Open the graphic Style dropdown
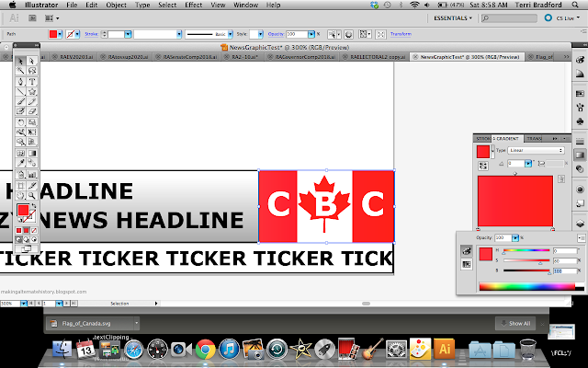The image size is (588, 368). (x=260, y=34)
